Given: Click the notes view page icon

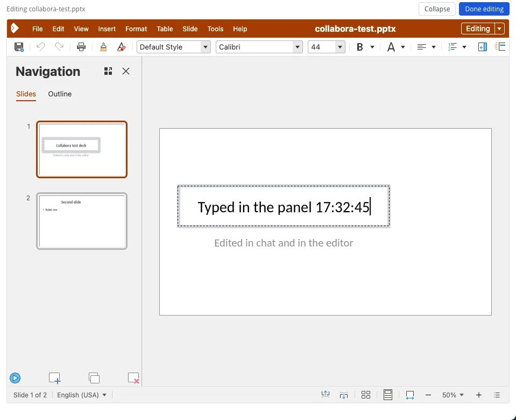Looking at the screenshot, I should point(388,395).
